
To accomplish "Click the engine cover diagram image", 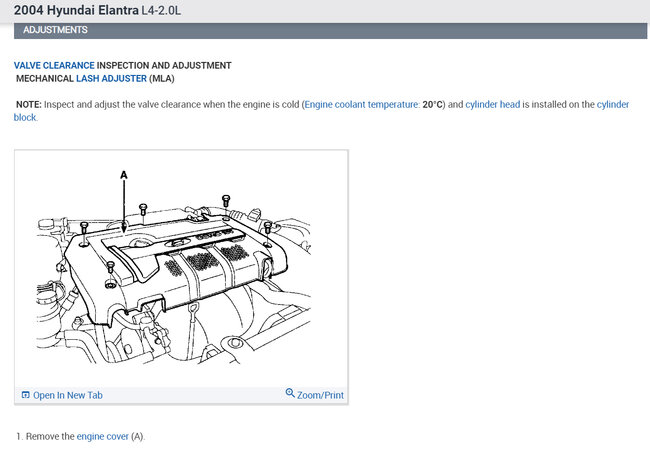I will point(181,267).
